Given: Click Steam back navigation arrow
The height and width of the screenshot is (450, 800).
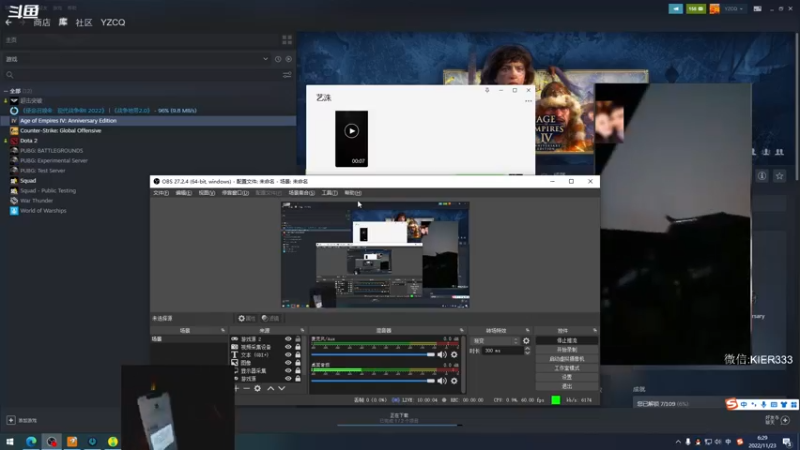Looking at the screenshot, I should coord(9,22).
